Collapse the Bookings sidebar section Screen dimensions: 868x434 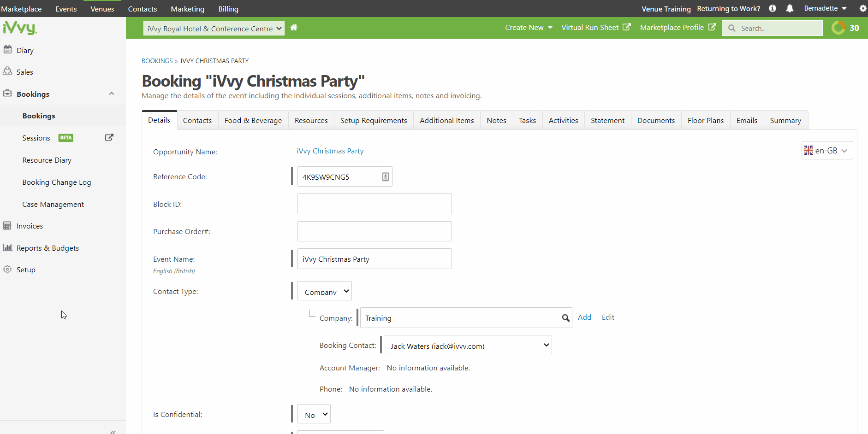pos(112,94)
